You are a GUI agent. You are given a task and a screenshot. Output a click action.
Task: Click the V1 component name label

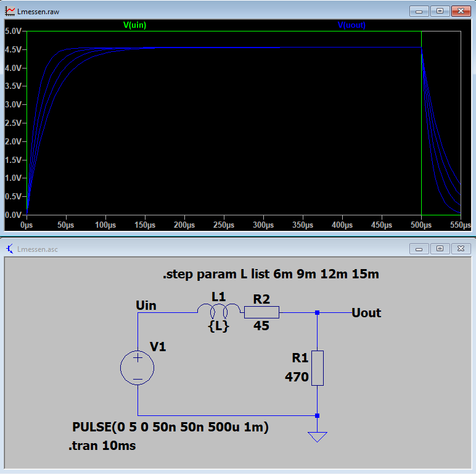[158, 347]
